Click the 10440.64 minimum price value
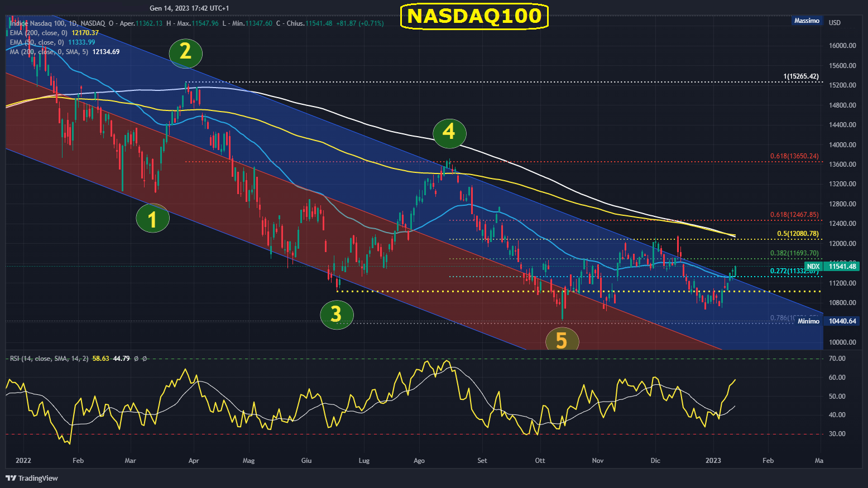868x488 pixels. (842, 321)
